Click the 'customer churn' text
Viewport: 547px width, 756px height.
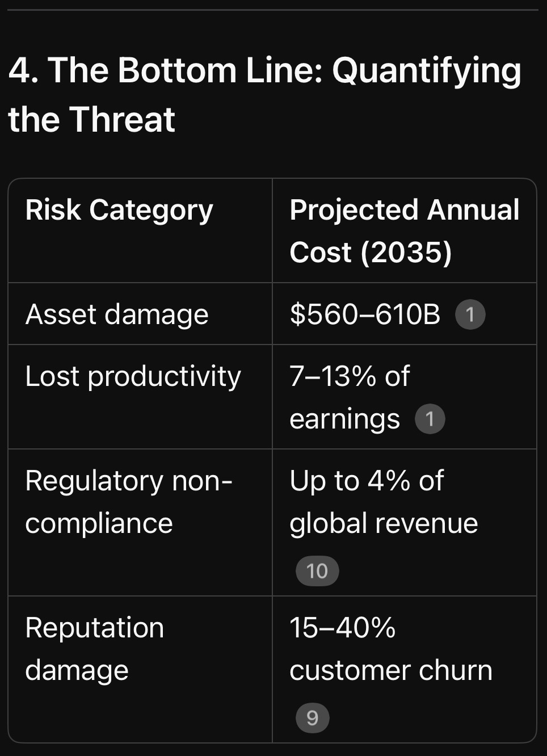point(390,671)
